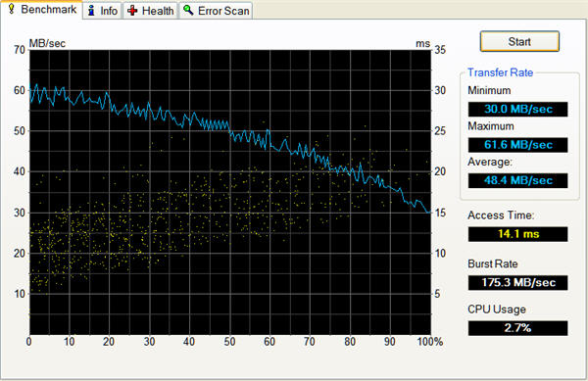Click the Transfer Rate group label

pyautogui.click(x=500, y=72)
